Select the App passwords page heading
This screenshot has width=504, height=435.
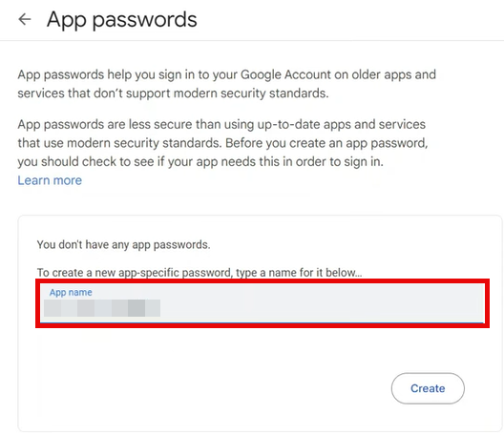pos(122,20)
